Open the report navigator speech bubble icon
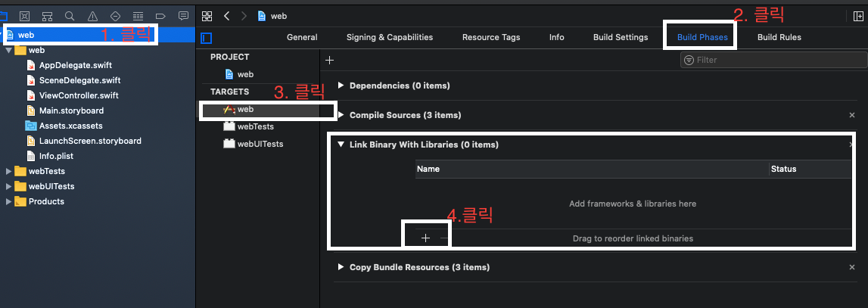868x308 pixels. (183, 16)
